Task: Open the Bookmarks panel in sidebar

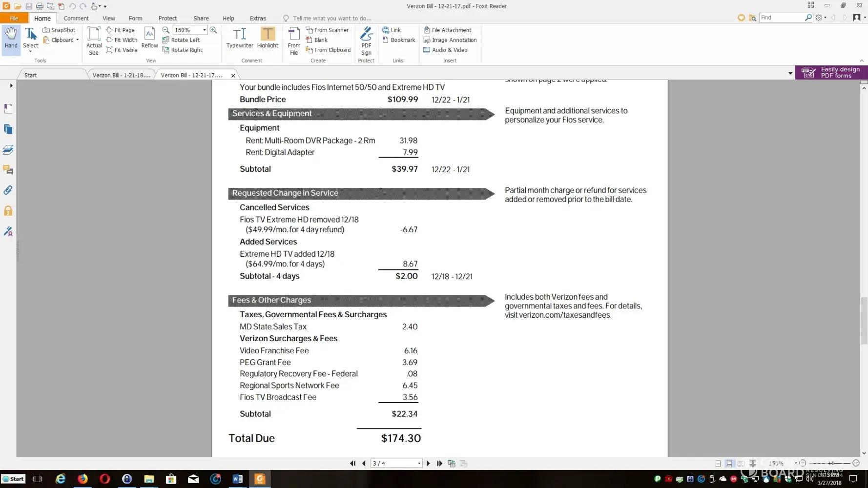Action: [8, 108]
